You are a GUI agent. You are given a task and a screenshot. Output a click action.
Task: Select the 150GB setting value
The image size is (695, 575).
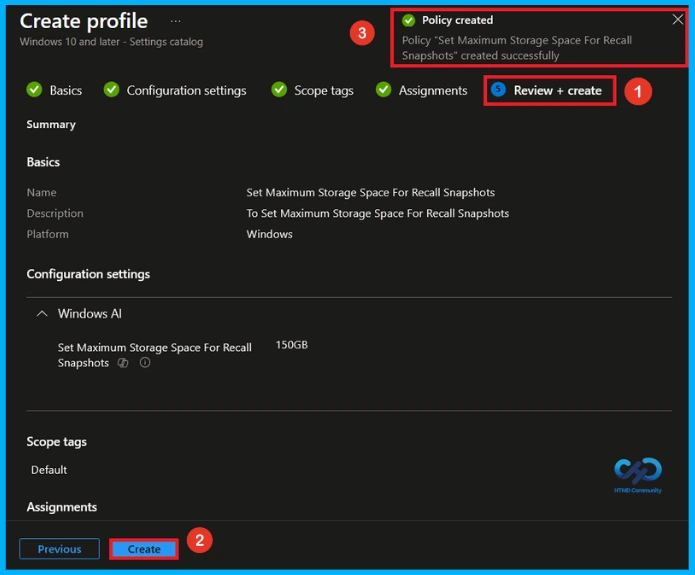click(x=292, y=345)
